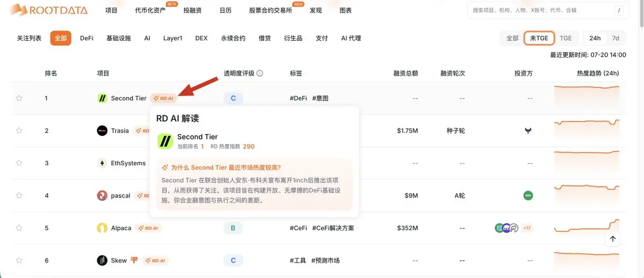Select the 借贷 category tab
The width and height of the screenshot is (644, 278).
(265, 38)
